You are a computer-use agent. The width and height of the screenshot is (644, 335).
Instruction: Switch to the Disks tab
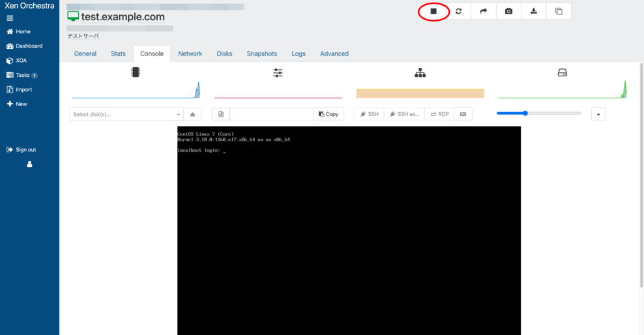[225, 54]
